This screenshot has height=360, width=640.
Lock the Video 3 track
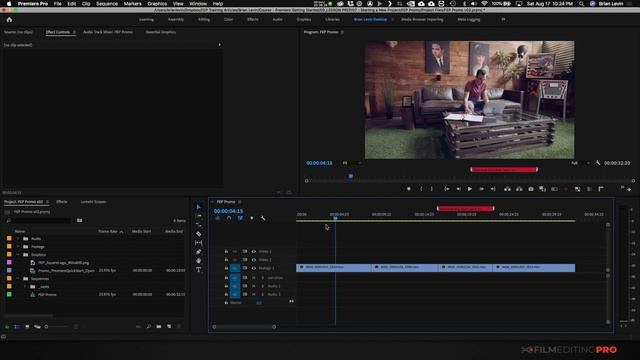pos(226,251)
